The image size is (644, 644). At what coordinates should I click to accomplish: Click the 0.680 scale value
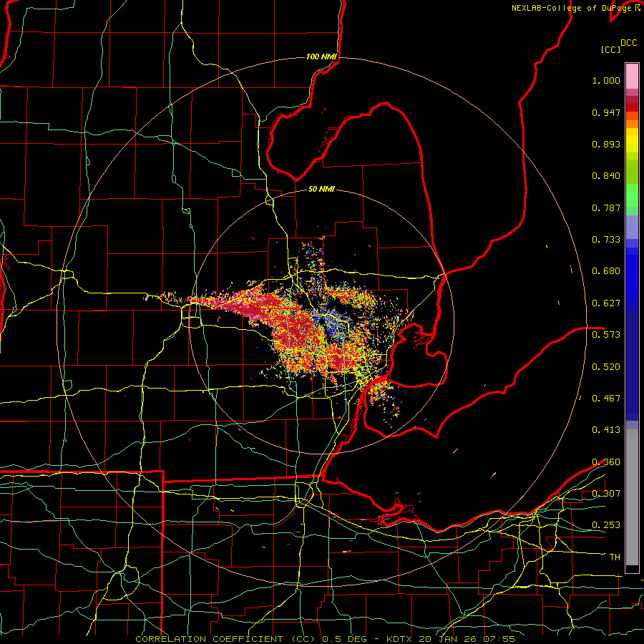tap(606, 271)
